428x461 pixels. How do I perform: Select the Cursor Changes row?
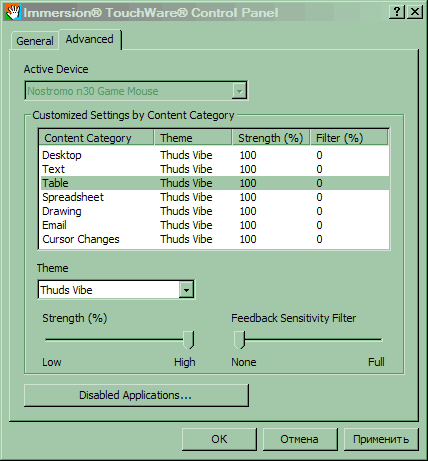point(214,239)
